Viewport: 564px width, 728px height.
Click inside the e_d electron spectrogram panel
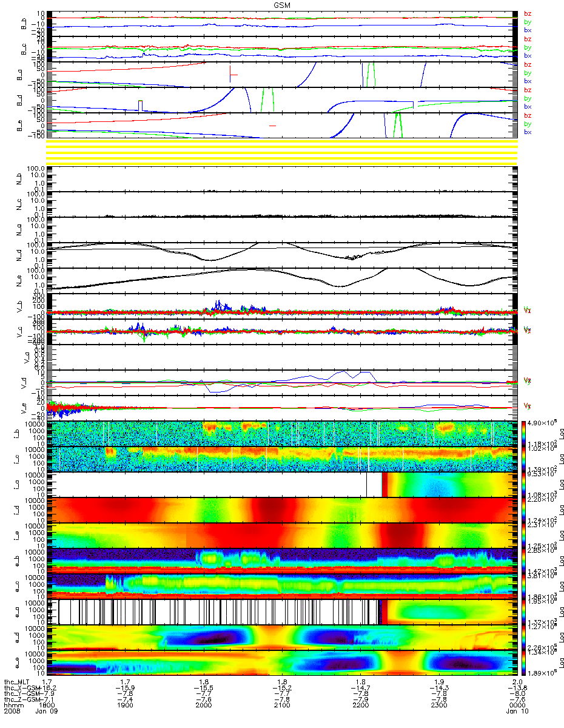282,636
